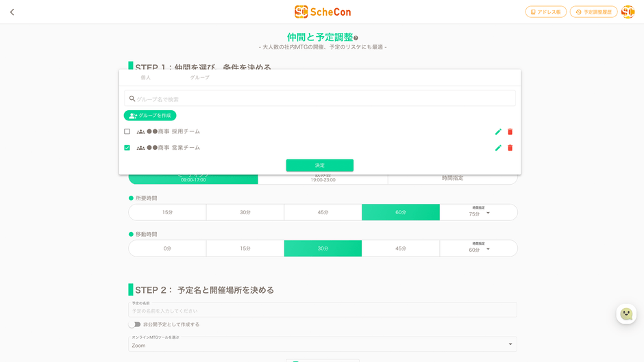Edit the 採用チーム group with pencil icon

point(498,131)
